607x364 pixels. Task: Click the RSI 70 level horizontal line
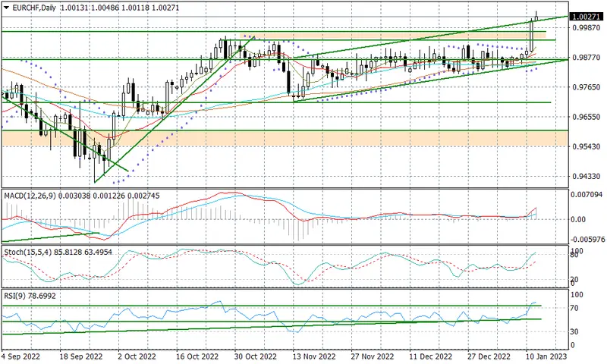(x=272, y=306)
